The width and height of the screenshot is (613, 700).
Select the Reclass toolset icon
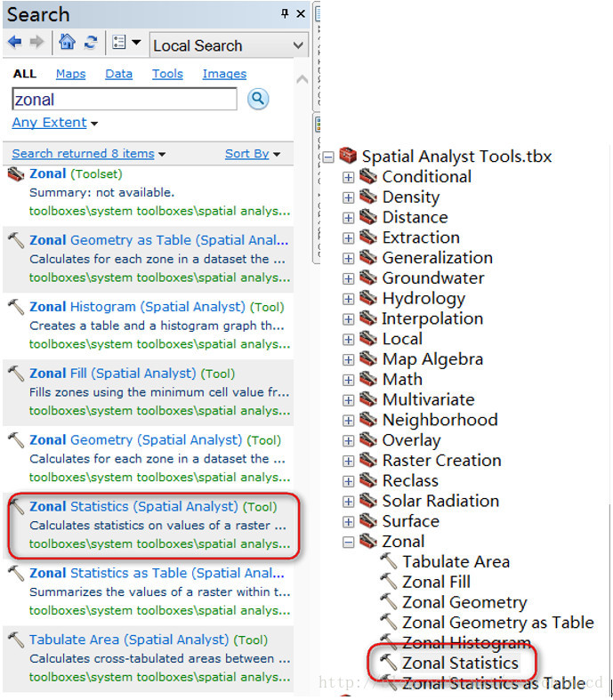368,480
